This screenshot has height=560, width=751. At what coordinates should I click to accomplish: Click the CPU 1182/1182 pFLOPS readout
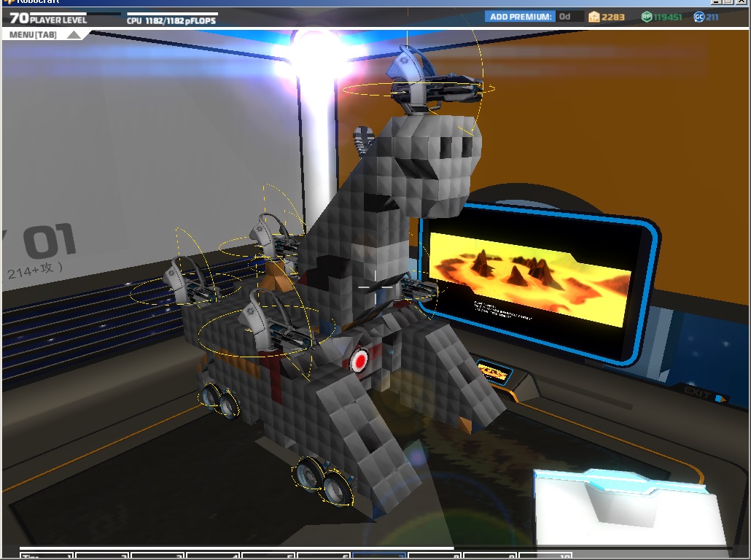tap(171, 20)
